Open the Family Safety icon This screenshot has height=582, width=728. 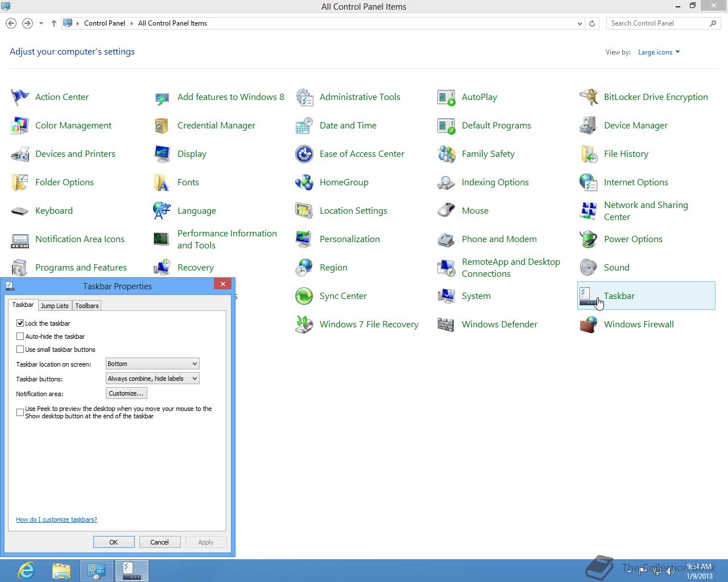coord(446,154)
